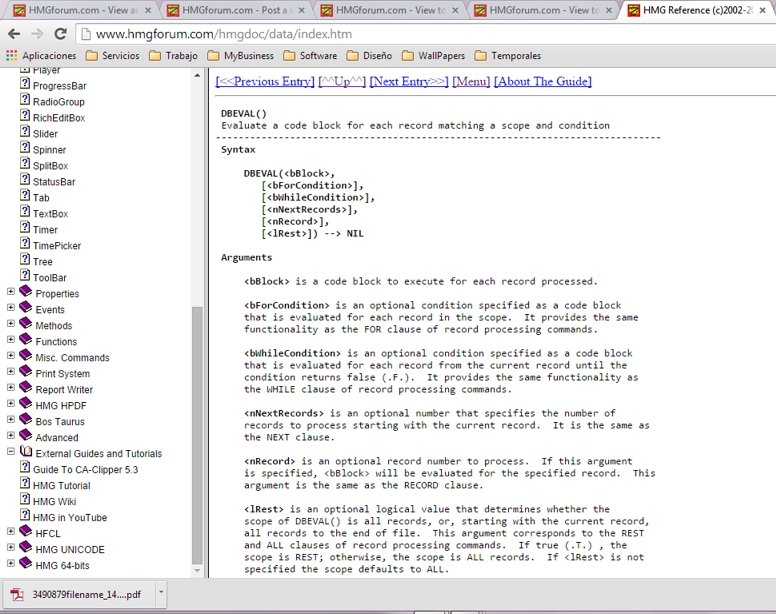Collapse External Guides and Tutorials node

[11, 453]
